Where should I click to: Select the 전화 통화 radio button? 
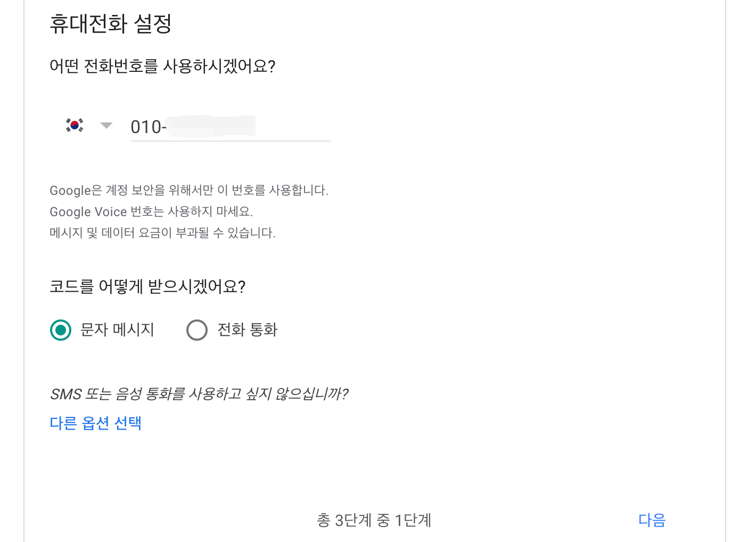click(197, 330)
